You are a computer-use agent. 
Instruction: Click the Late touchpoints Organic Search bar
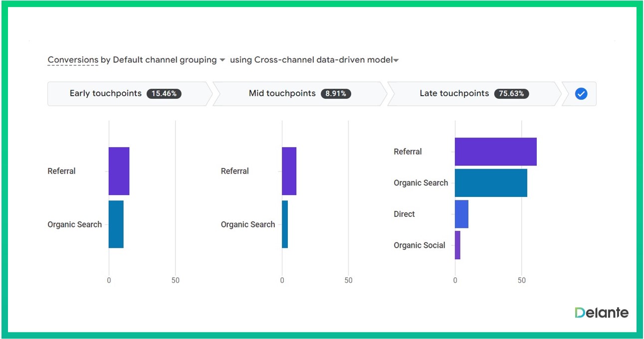tap(491, 183)
